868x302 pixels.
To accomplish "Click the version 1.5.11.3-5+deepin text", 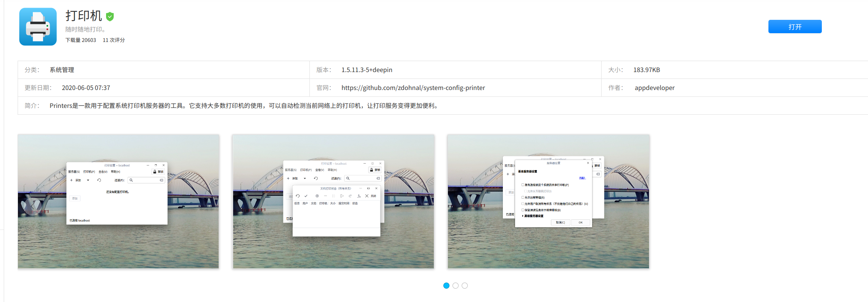I will tap(367, 70).
